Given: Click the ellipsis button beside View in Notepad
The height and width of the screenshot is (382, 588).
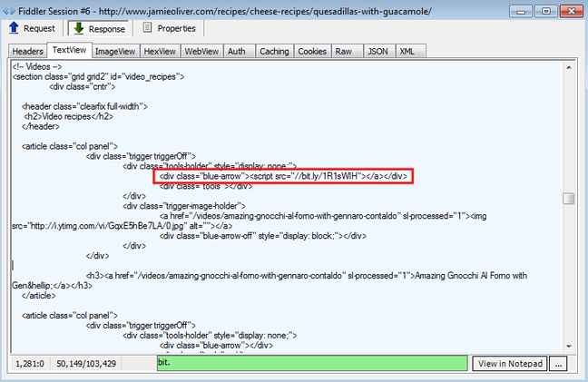Looking at the screenshot, I should point(558,364).
